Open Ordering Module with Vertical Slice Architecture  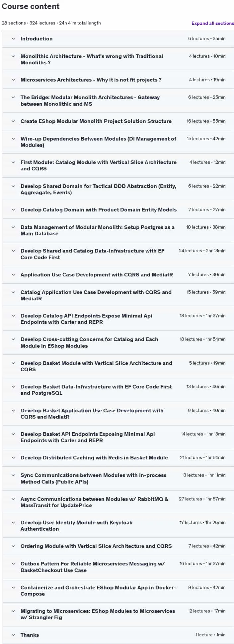[x=96, y=546]
